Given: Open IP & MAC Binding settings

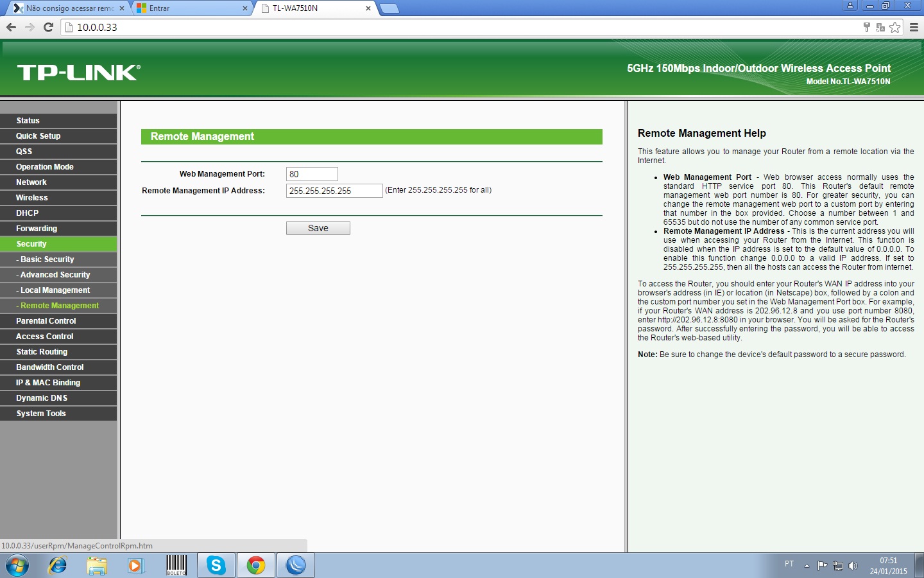Looking at the screenshot, I should [x=58, y=383].
